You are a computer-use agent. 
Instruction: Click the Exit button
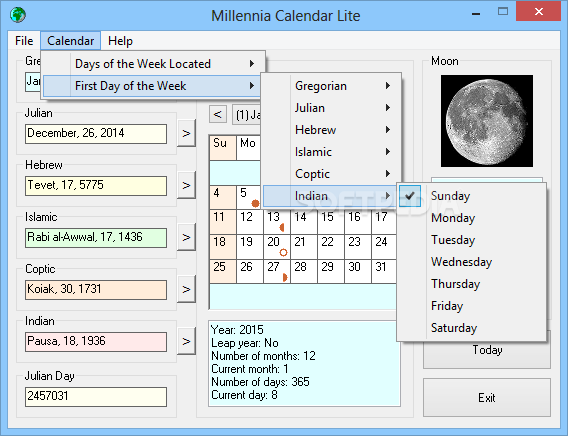(x=487, y=398)
